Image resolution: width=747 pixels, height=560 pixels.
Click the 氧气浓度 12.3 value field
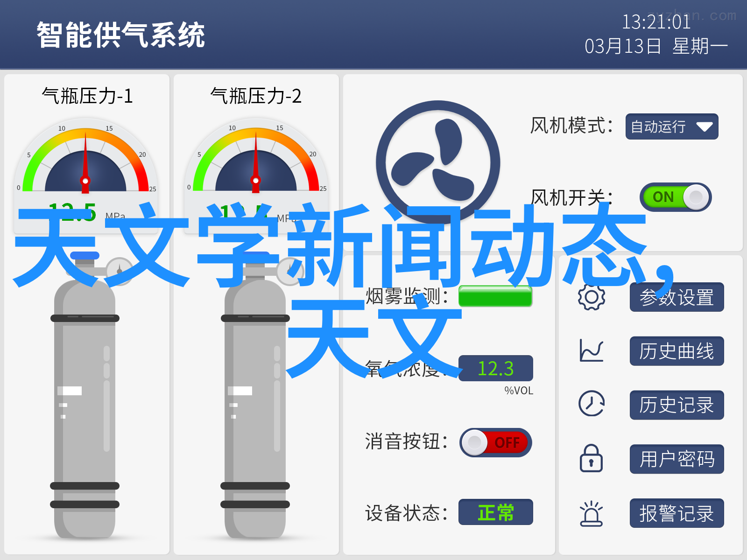[496, 368]
